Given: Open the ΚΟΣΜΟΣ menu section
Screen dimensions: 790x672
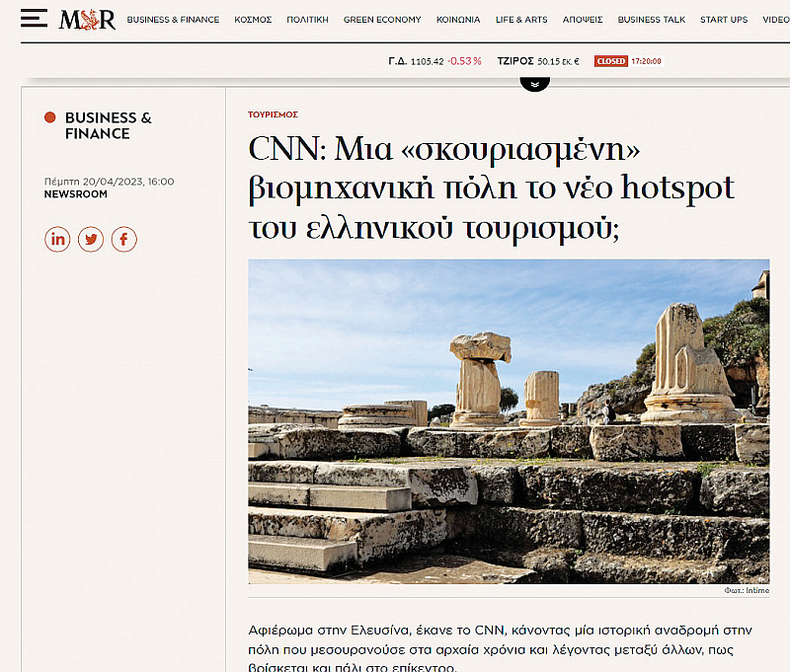Looking at the screenshot, I should pos(253,20).
